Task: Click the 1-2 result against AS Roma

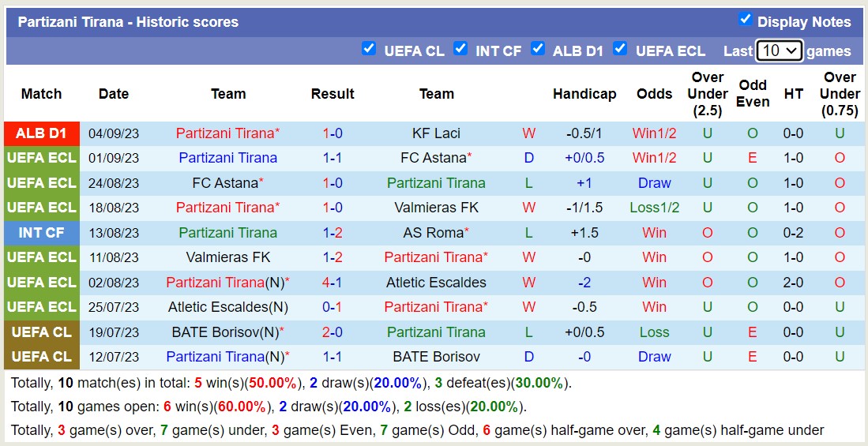Action: point(333,233)
